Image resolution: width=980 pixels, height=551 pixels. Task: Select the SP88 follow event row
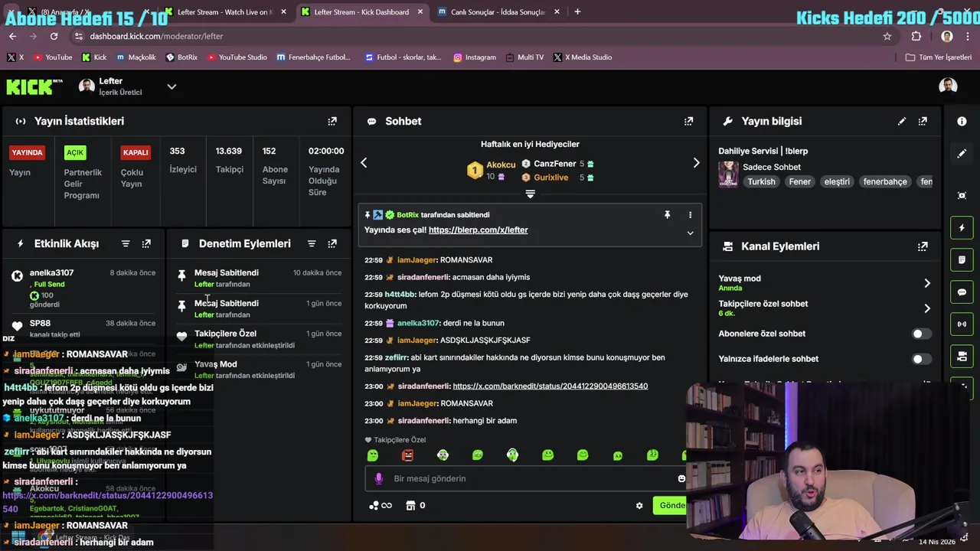(x=84, y=328)
